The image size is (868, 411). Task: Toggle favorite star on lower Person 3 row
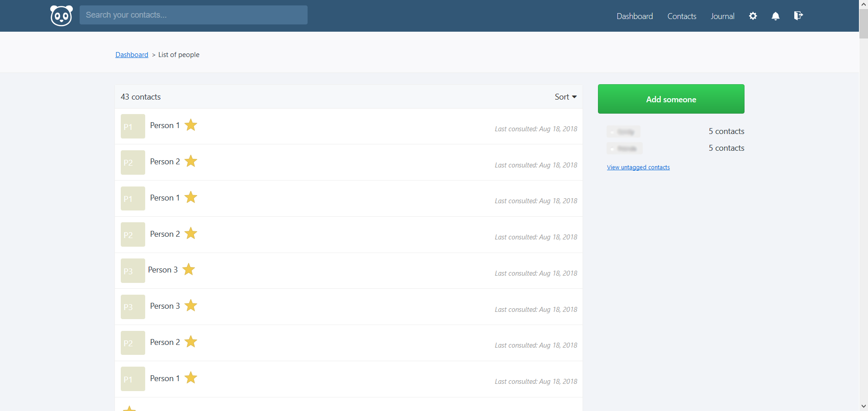pos(191,306)
